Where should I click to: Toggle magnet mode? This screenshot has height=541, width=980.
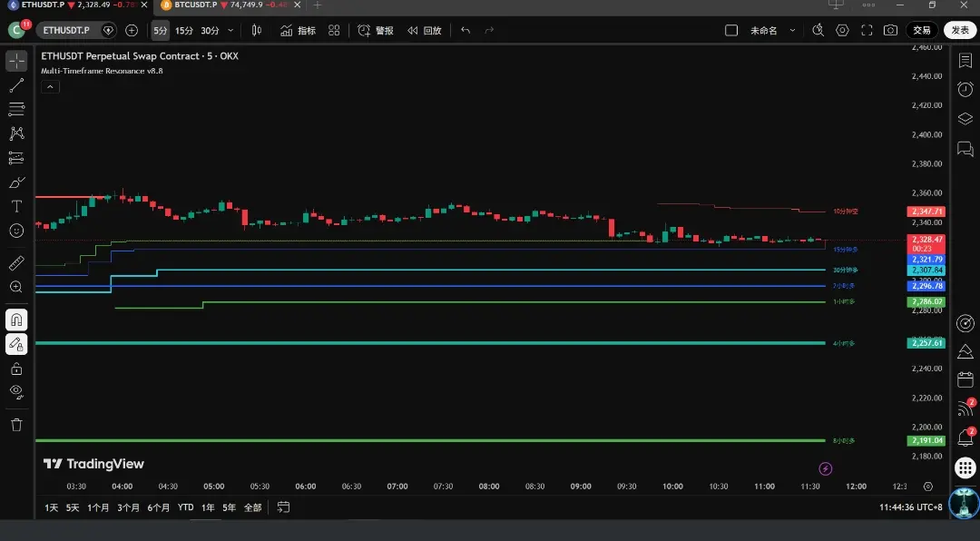(17, 320)
